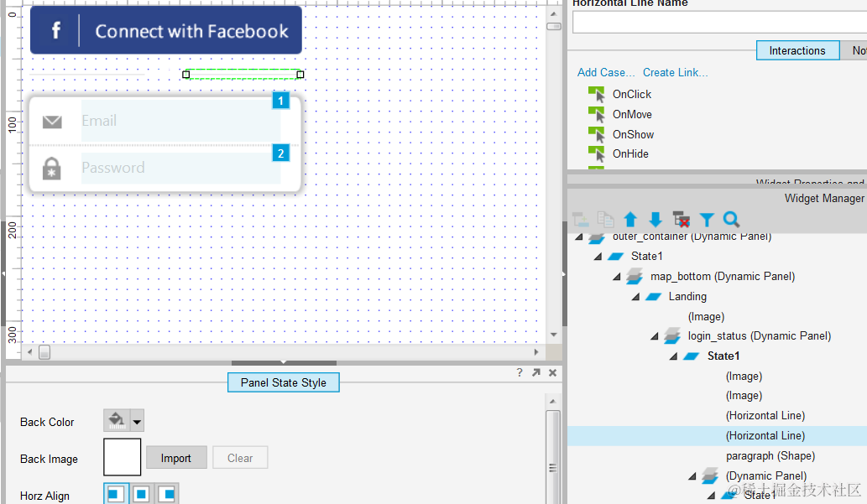The width and height of the screenshot is (867, 504).
Task: Click the Horizontal Line Name input field
Action: 719,23
